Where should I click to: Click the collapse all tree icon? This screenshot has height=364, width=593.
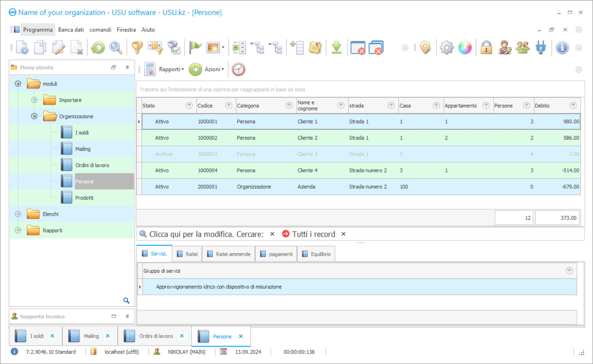(275, 48)
